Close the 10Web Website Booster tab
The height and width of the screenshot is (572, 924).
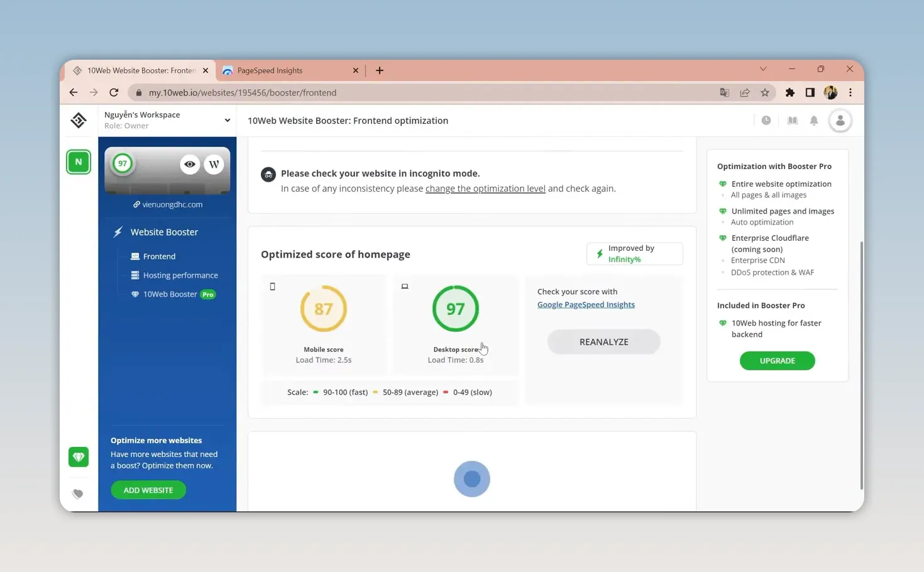click(x=206, y=70)
